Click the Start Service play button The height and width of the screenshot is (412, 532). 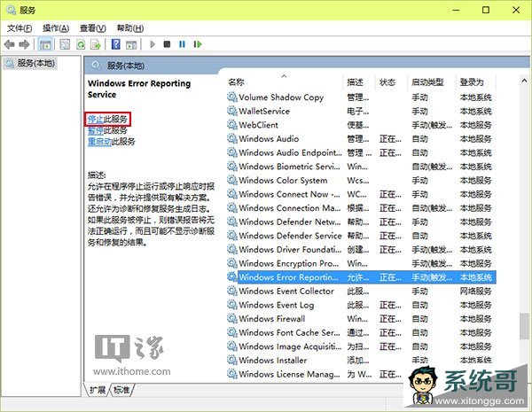click(x=153, y=44)
